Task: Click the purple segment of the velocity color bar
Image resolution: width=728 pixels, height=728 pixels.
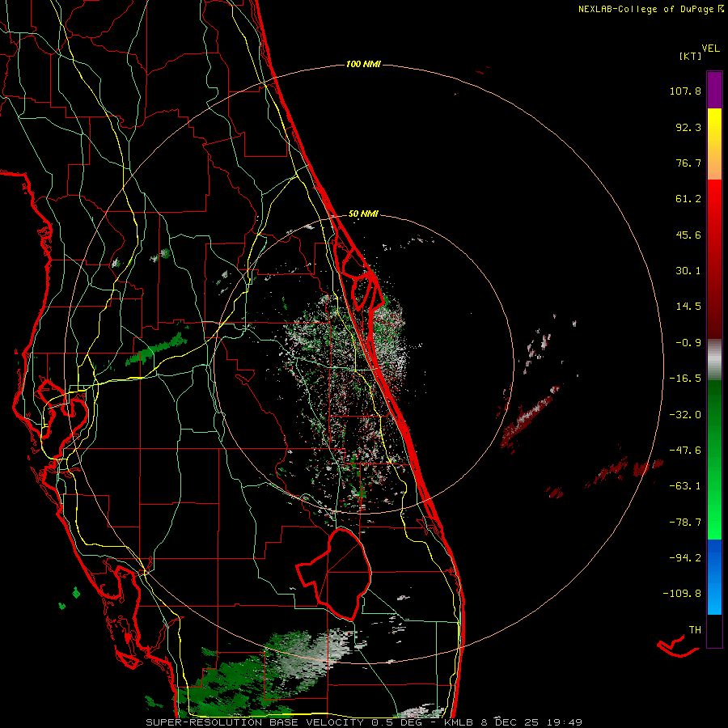Action: tap(714, 90)
